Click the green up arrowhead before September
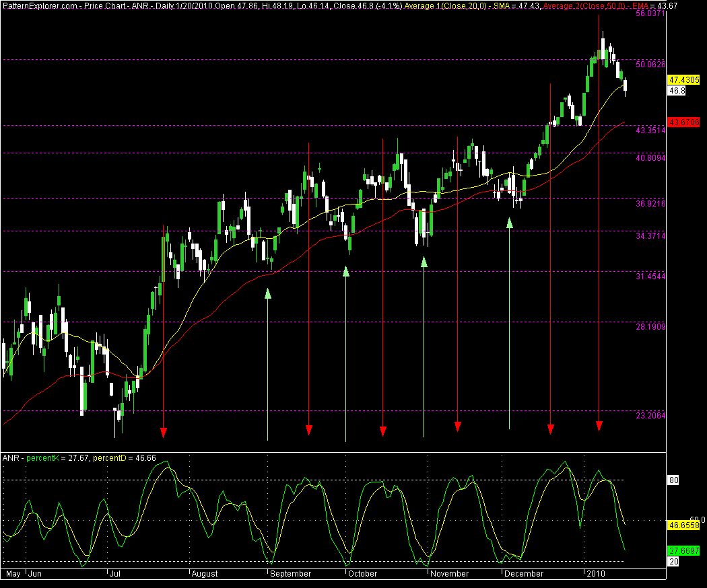Viewport: 707px width, 588px height. coord(267,293)
